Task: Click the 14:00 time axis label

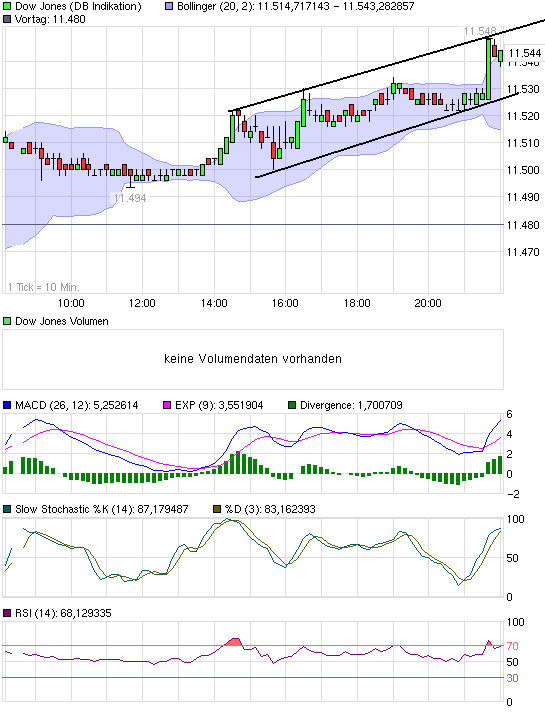Action: [214, 303]
